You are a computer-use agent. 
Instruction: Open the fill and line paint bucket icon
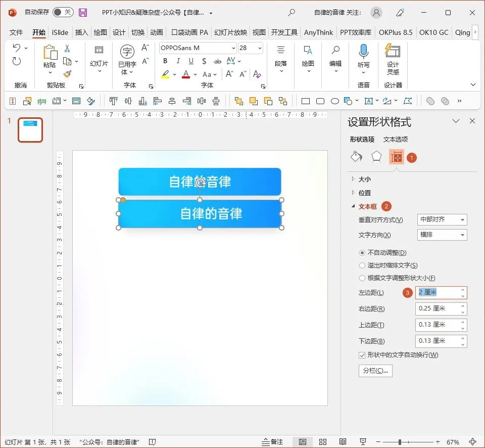[356, 157]
